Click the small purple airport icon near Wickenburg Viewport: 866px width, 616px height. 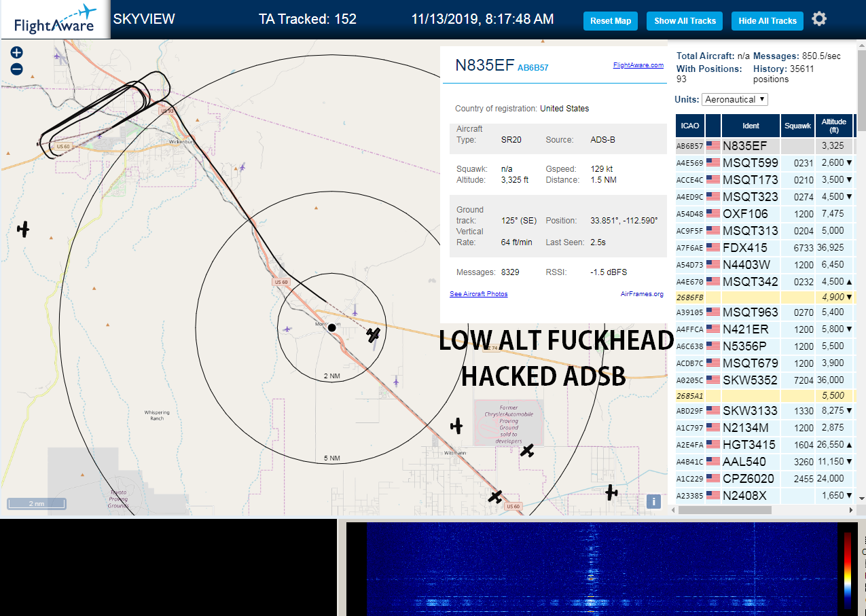click(242, 166)
